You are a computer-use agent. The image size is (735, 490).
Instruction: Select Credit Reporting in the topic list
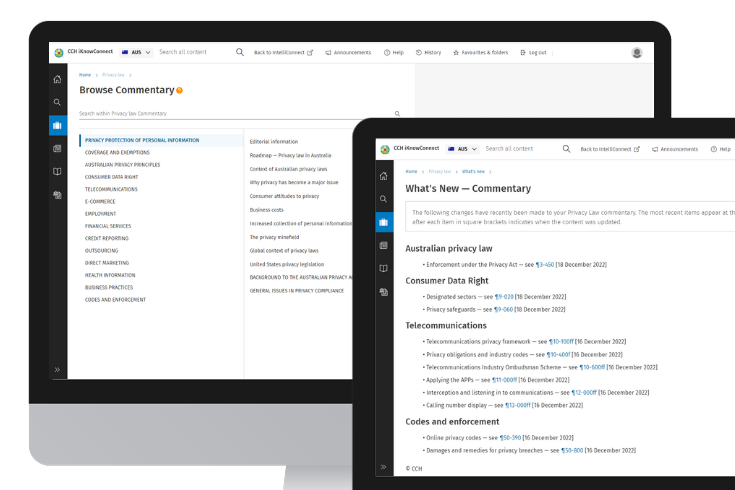coord(106,238)
